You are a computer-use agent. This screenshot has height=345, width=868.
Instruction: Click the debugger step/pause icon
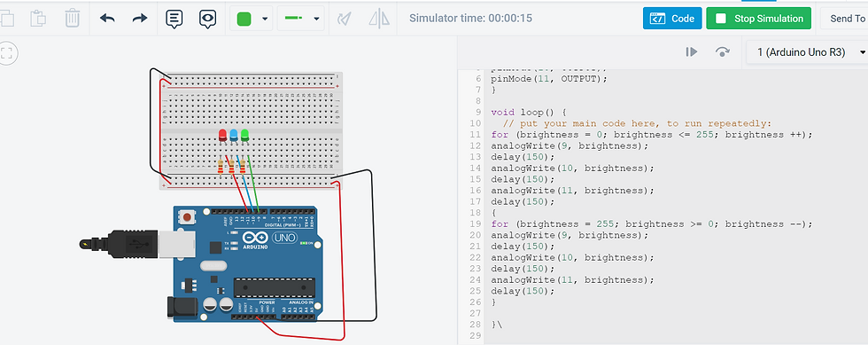coord(692,51)
